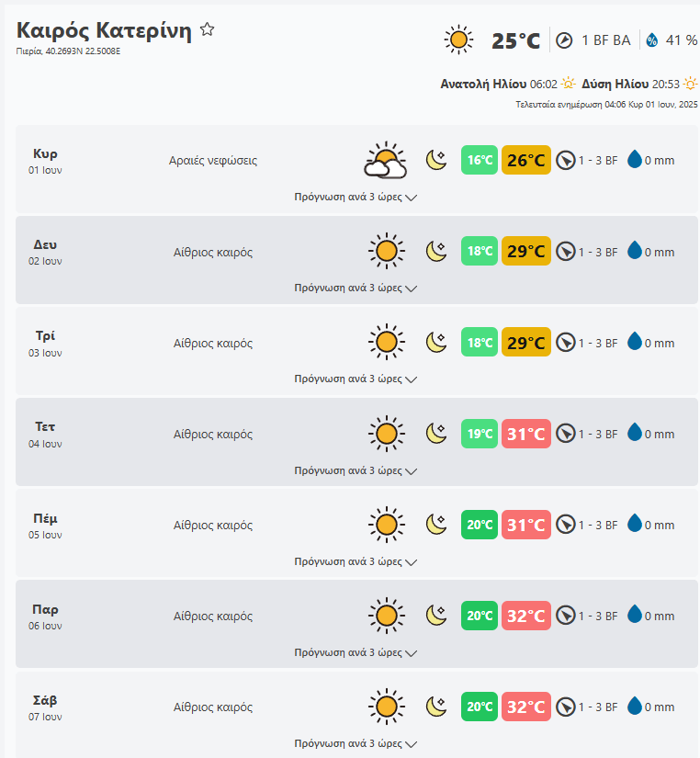700x758 pixels.
Task: Expand 3-hour forecast for Sunday 01 Ιουν
Action: (356, 197)
